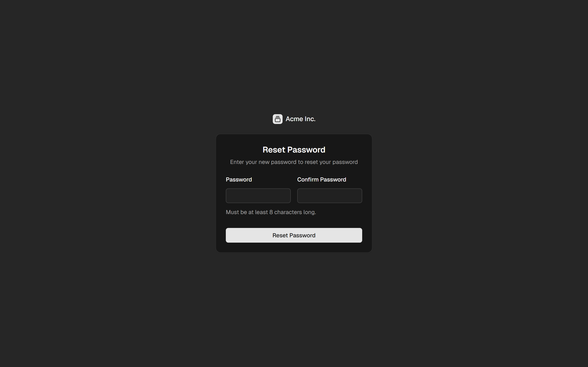Click the left password input border

coord(226,196)
